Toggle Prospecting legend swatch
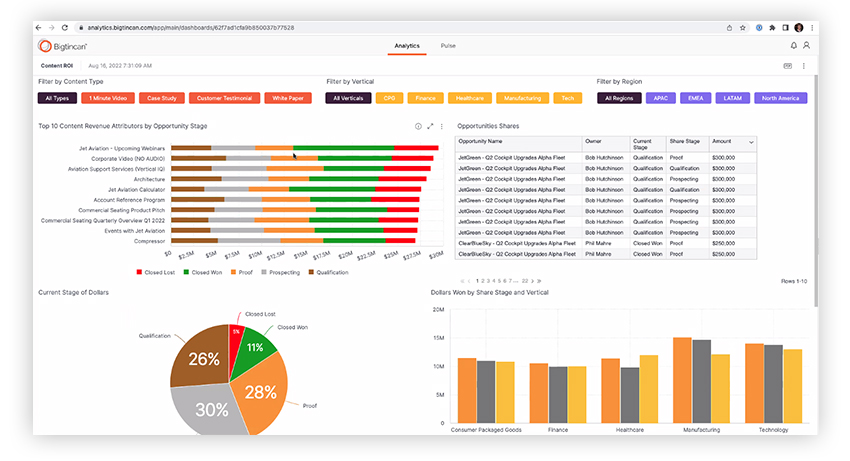Screen dimensions: 850x461 pos(264,272)
